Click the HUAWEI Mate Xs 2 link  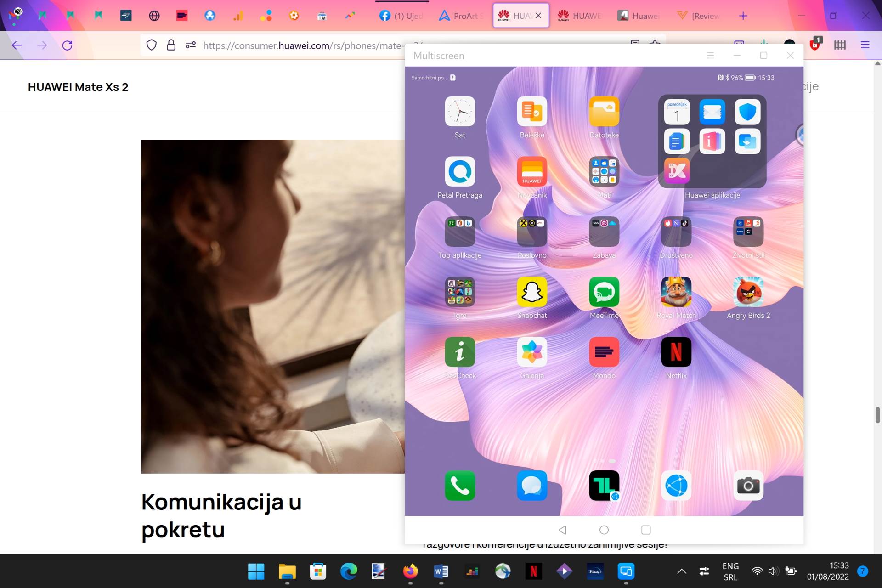78,86
